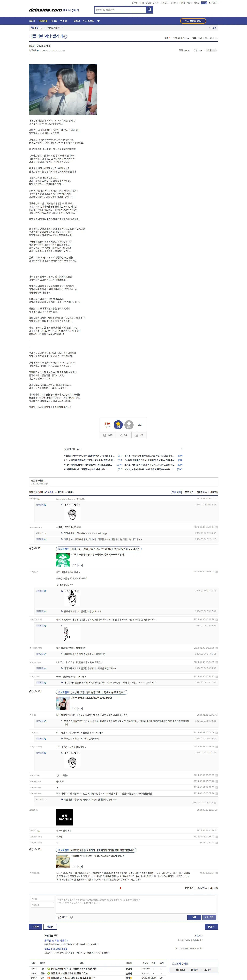Click delete icon on 2024.01.30 12:08:17 comment
247x980 pixels.
[217, 527]
